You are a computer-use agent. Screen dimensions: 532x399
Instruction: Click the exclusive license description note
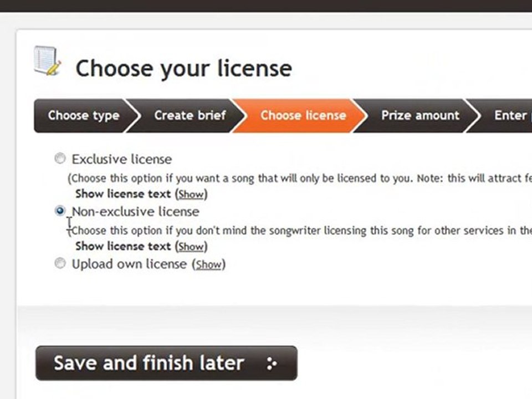(300, 178)
